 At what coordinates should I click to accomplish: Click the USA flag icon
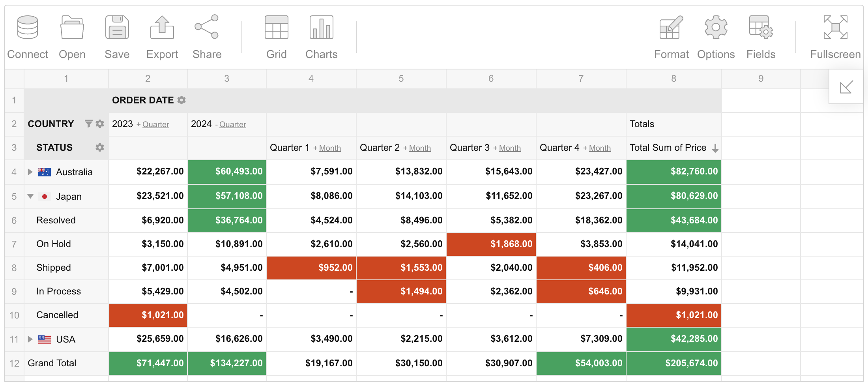click(x=45, y=339)
